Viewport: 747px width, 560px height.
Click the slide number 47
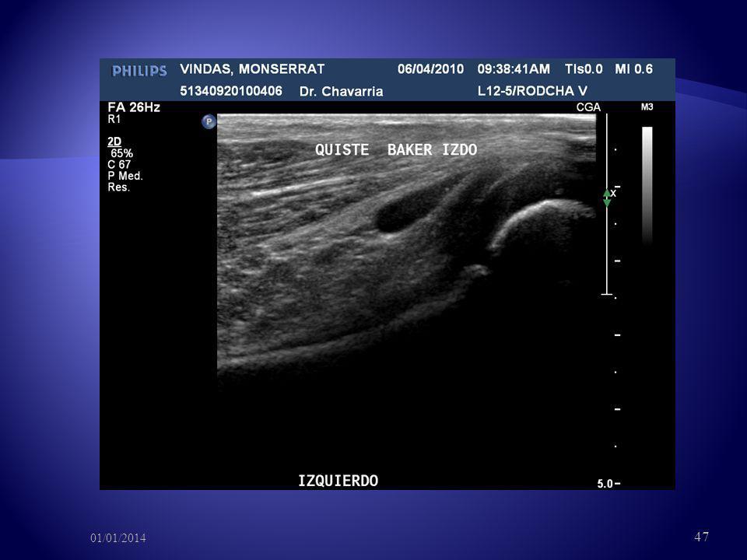[x=701, y=537]
